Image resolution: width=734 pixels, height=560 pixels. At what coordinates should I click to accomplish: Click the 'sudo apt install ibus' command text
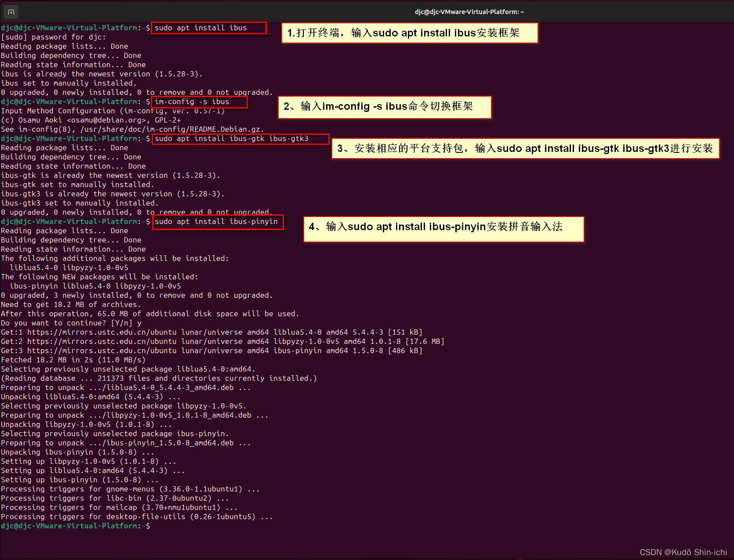[x=200, y=28]
